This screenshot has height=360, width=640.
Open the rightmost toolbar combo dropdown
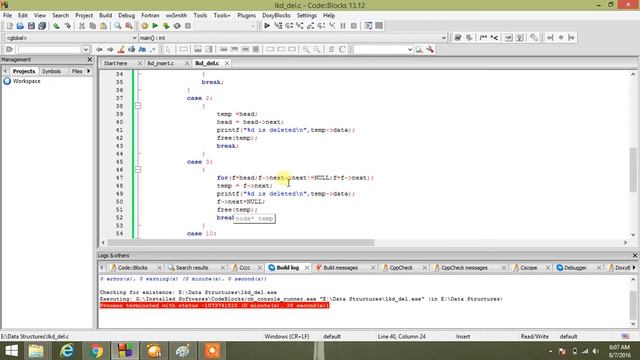410,49
